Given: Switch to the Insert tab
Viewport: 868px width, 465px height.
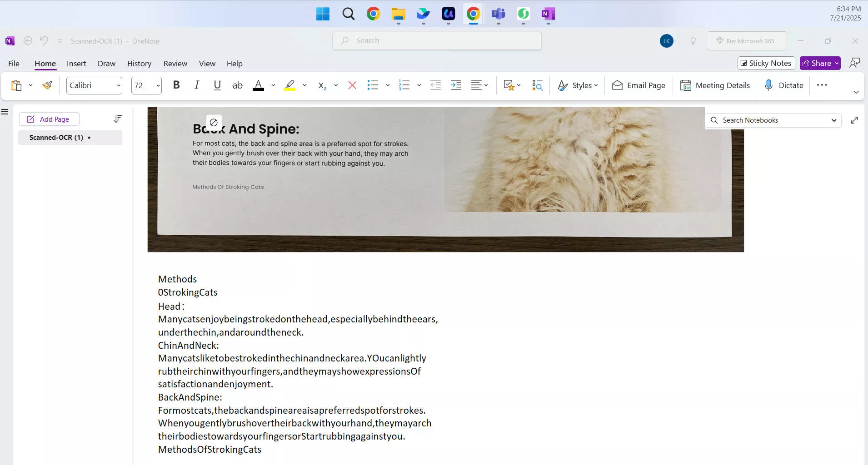Looking at the screenshot, I should click(76, 64).
